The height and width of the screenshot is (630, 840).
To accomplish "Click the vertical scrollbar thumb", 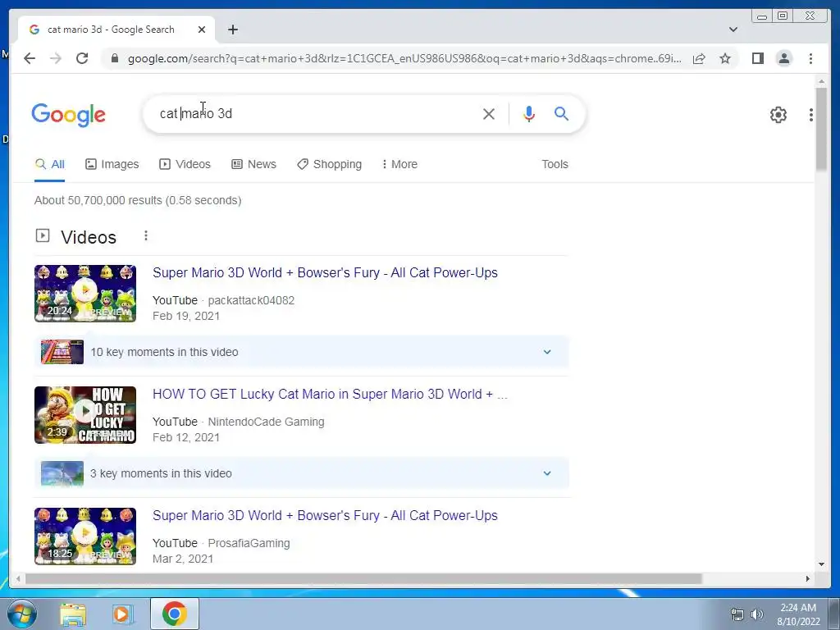I will (x=821, y=129).
